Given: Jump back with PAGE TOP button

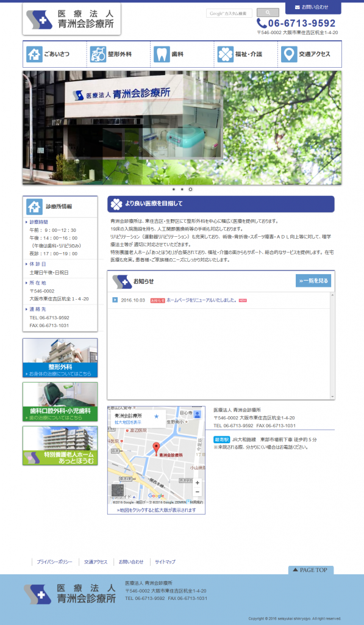Looking at the screenshot, I should coord(310,570).
